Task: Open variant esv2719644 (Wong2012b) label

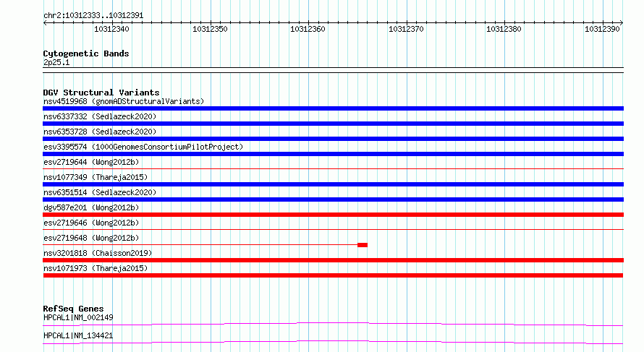Action: tap(91, 162)
